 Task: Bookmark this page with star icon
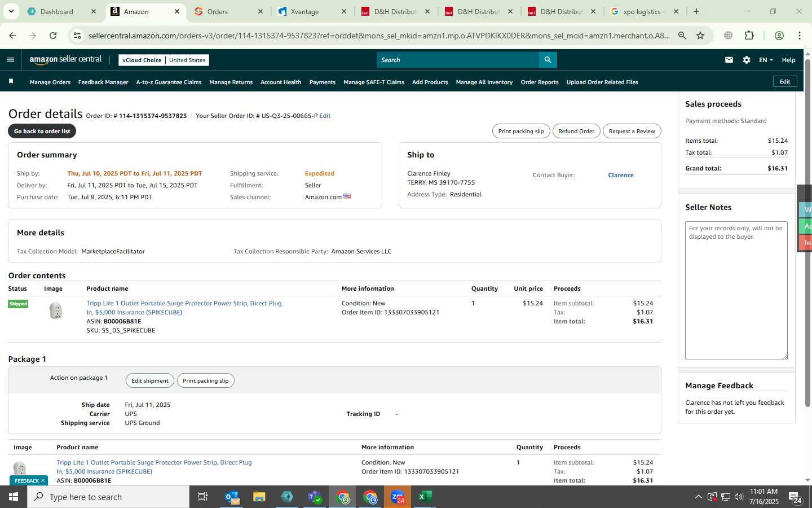tap(700, 36)
